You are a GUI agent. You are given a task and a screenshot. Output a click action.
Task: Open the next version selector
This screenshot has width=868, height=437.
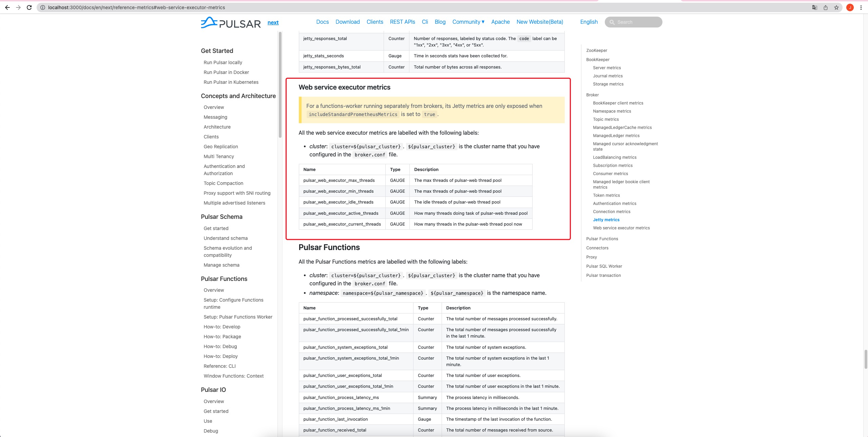(x=273, y=23)
